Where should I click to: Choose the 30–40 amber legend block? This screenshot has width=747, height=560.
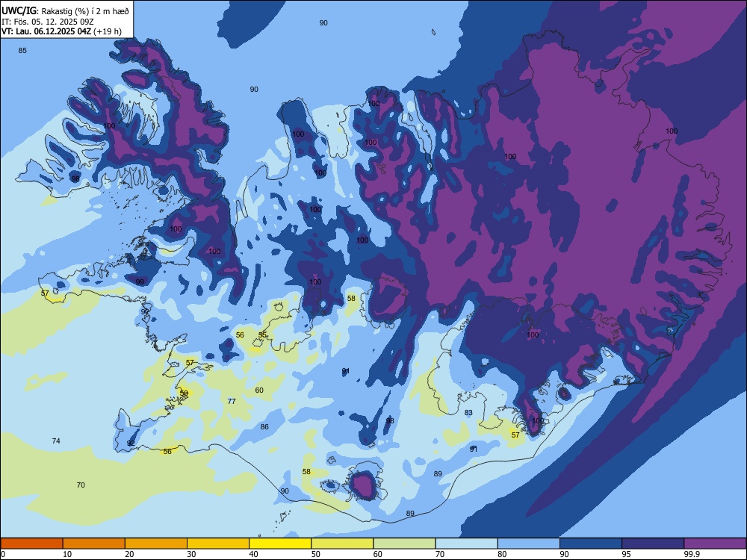pyautogui.click(x=218, y=544)
